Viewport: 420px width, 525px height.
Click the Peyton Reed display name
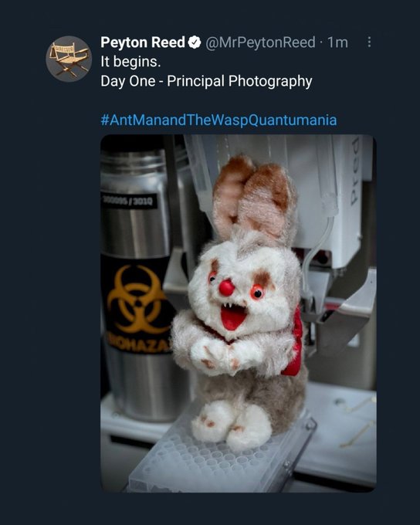point(143,42)
